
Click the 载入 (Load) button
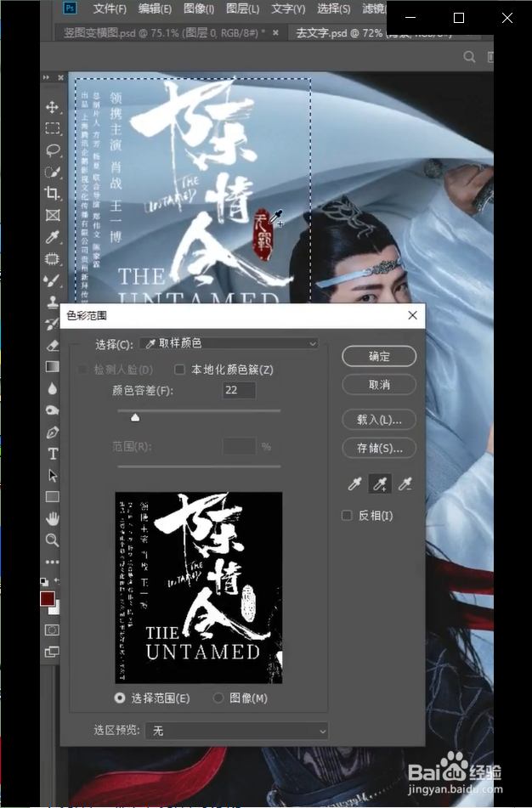pos(379,420)
